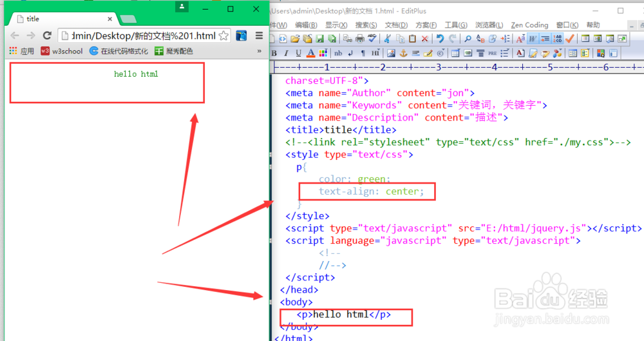Click Go to Line icon
This screenshot has width=644, height=341.
505,39
